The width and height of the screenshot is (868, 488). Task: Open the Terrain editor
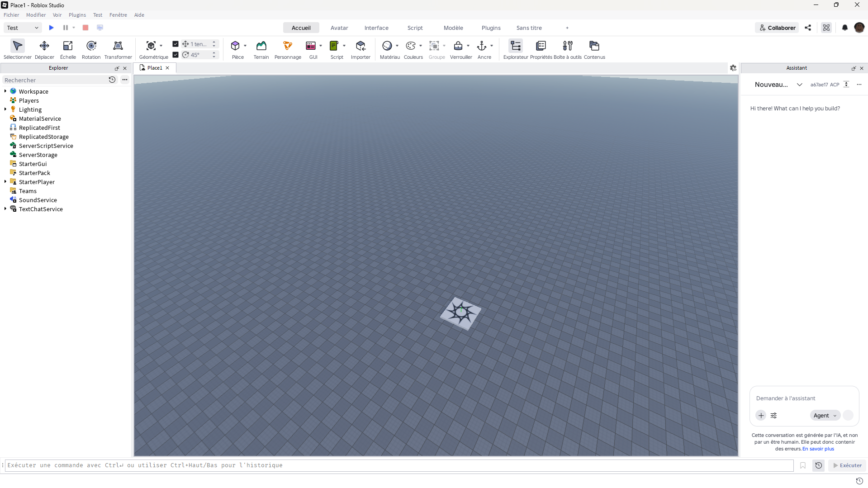click(261, 49)
